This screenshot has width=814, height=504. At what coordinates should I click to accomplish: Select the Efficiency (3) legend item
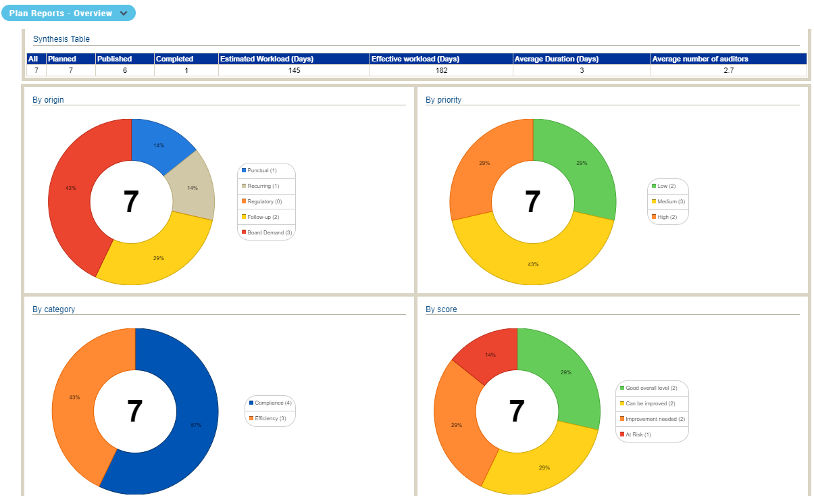(x=270, y=418)
